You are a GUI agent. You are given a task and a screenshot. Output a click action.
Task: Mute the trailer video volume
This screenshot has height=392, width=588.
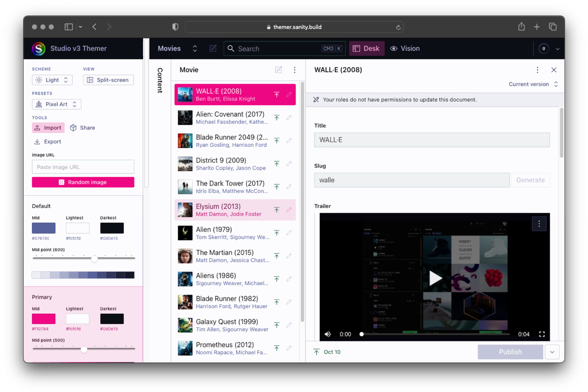328,334
